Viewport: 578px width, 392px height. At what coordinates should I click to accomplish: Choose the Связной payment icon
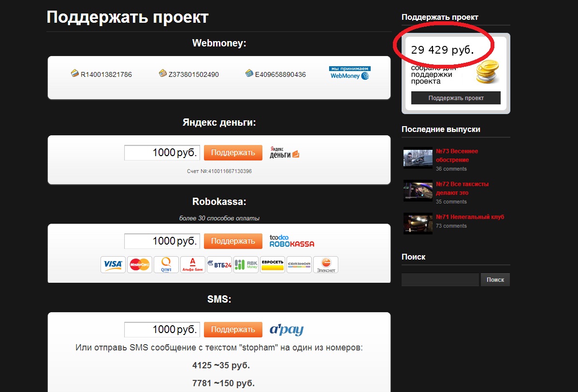point(299,264)
